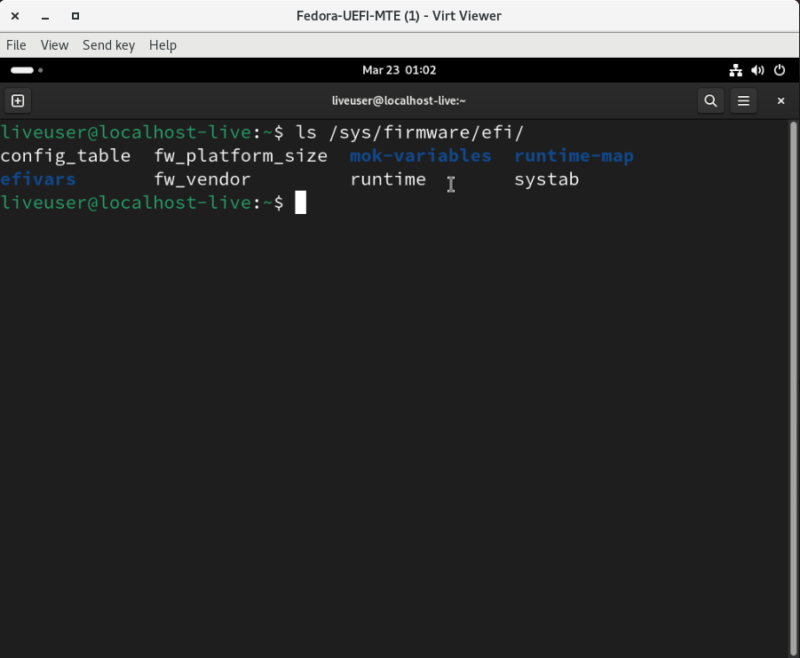
Task: Click the mok-variables directory name
Action: pyautogui.click(x=420, y=155)
